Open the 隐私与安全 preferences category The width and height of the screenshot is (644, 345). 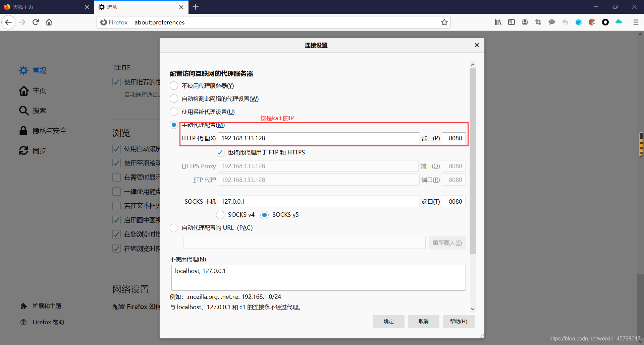(43, 131)
